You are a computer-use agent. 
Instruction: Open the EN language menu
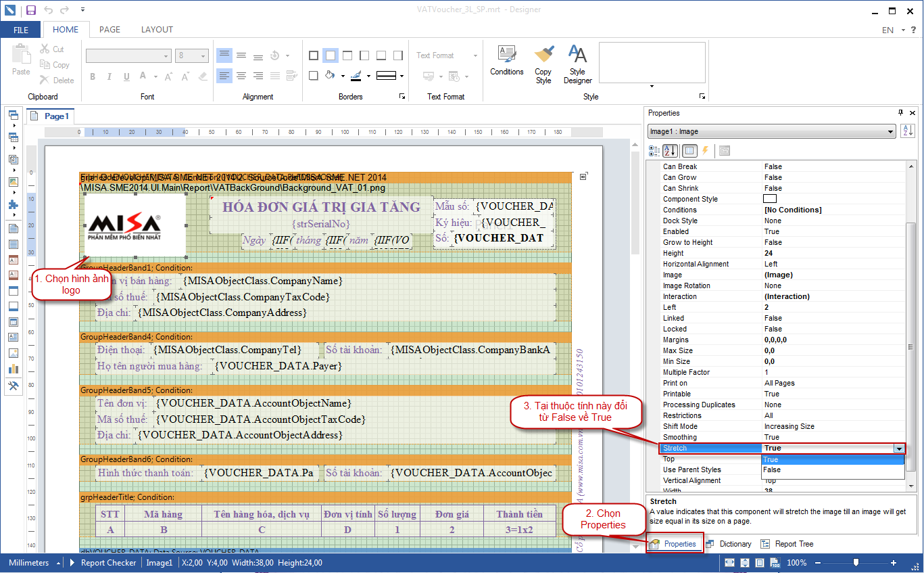click(x=893, y=30)
